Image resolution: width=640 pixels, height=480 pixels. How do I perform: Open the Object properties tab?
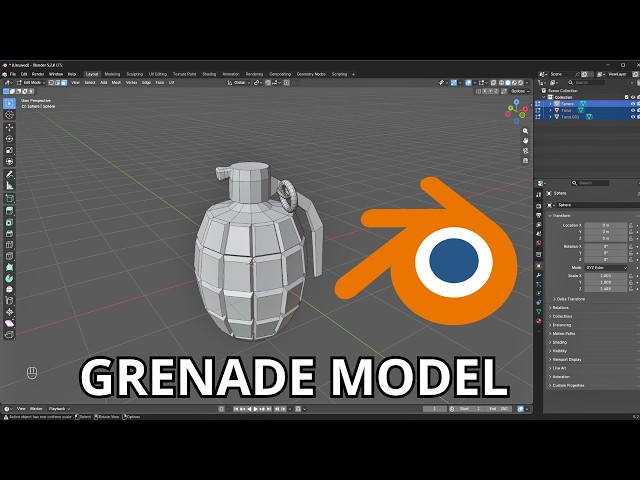539,266
